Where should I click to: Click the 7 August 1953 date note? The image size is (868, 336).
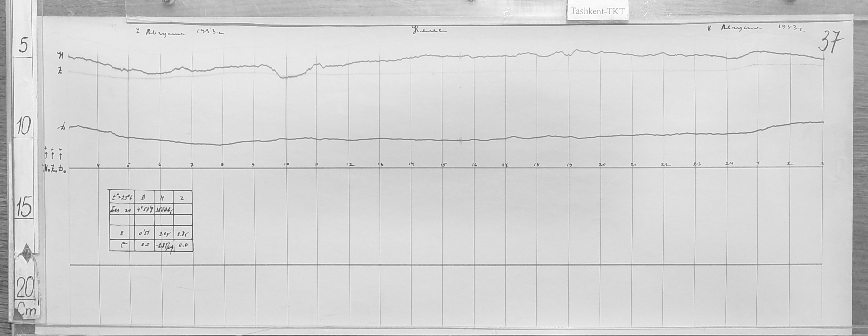click(x=180, y=33)
